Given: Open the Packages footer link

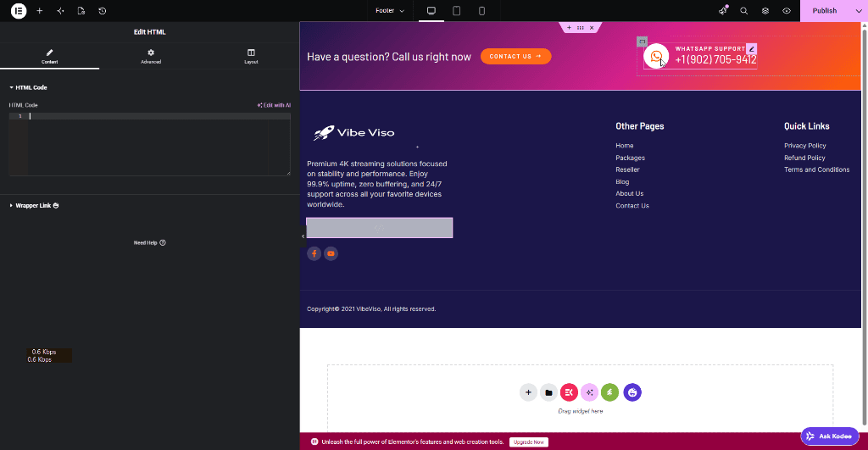Looking at the screenshot, I should click(x=630, y=158).
